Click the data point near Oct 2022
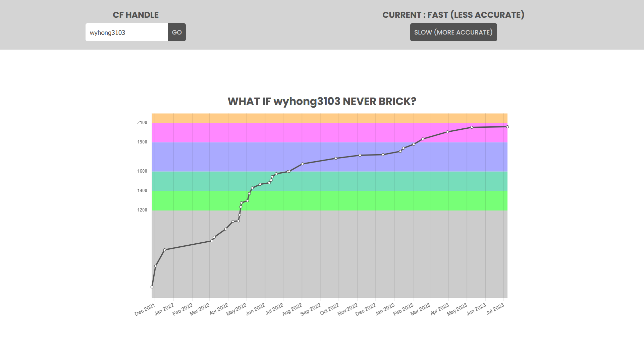Viewport: 644px width, 362px height. click(336, 158)
